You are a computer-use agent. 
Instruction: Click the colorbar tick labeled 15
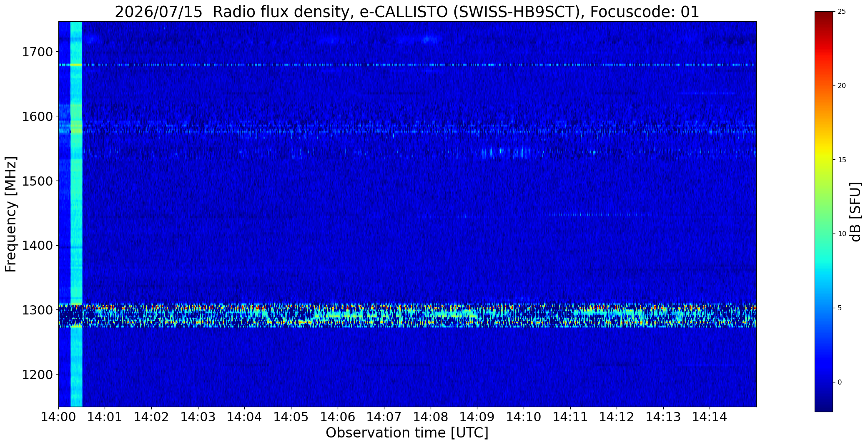click(x=841, y=160)
